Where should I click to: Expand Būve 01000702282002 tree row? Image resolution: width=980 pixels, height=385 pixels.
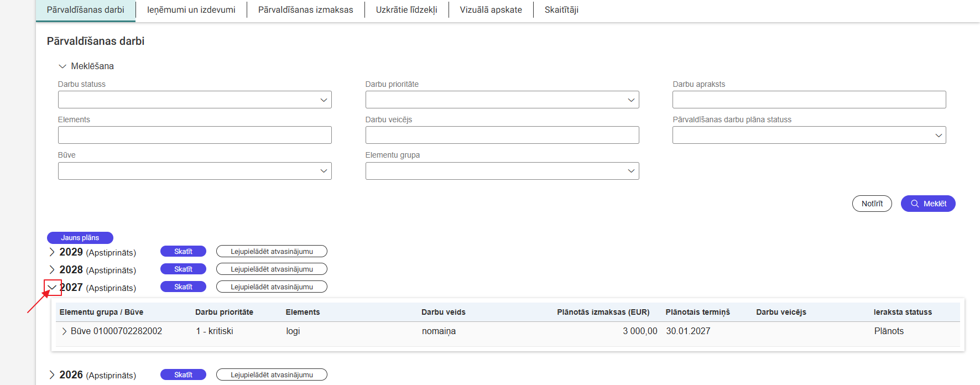pyautogui.click(x=65, y=331)
